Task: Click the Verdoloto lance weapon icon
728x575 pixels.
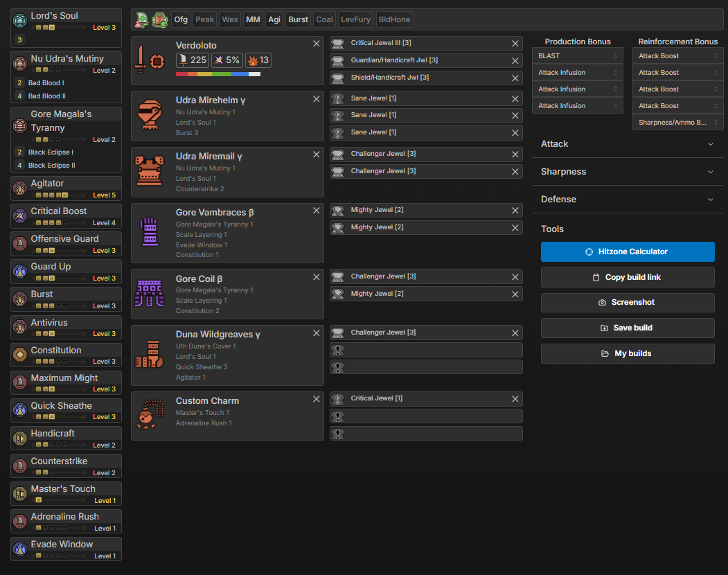Action: click(x=149, y=61)
